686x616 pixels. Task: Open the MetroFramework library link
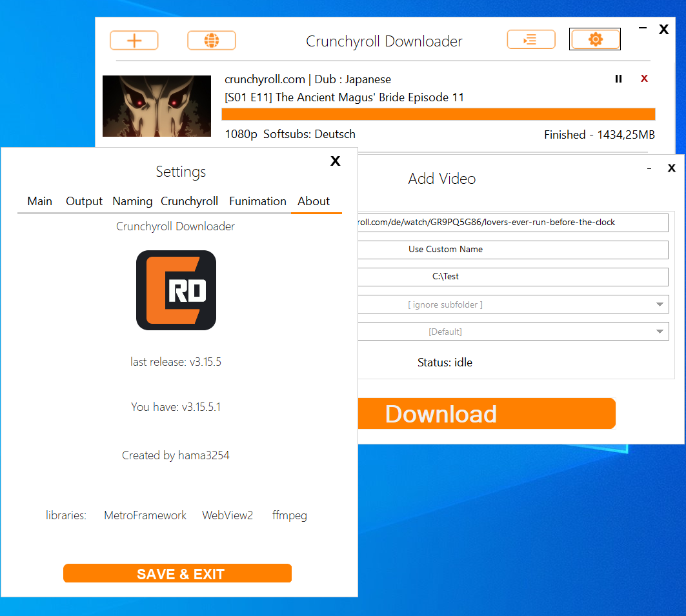coord(145,515)
